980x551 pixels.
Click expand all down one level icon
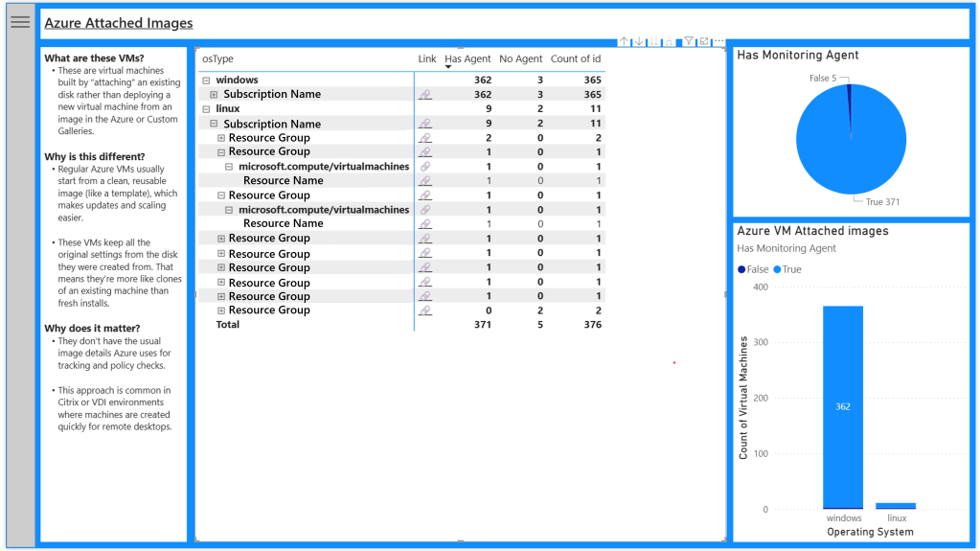coord(671,41)
